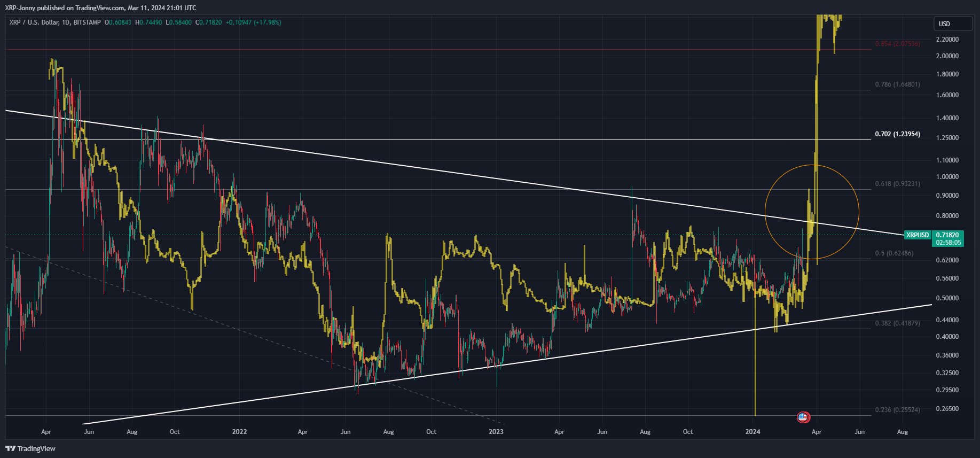This screenshot has width=980, height=458.
Task: Click the 0.32500 price axis label
Action: click(947, 373)
